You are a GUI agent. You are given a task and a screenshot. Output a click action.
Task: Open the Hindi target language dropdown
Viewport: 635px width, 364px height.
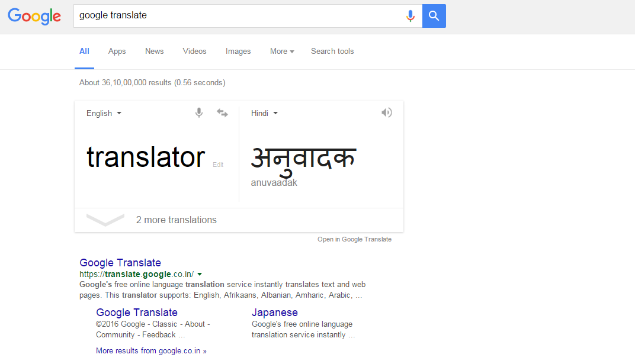click(264, 113)
